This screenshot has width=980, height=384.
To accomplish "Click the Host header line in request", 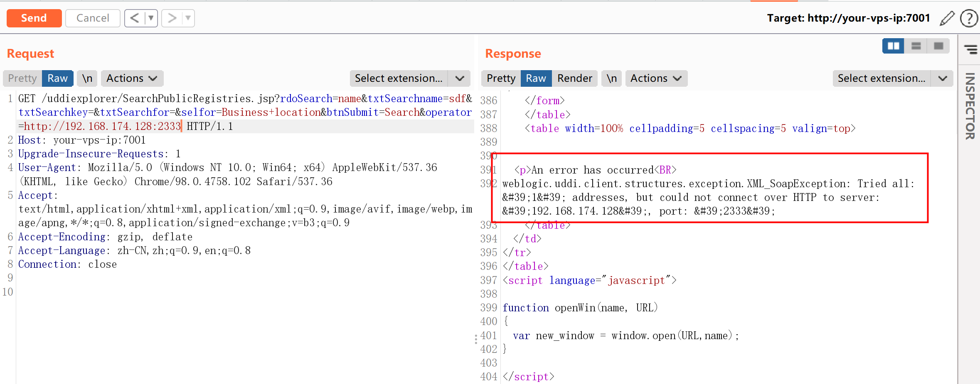I will coord(82,140).
